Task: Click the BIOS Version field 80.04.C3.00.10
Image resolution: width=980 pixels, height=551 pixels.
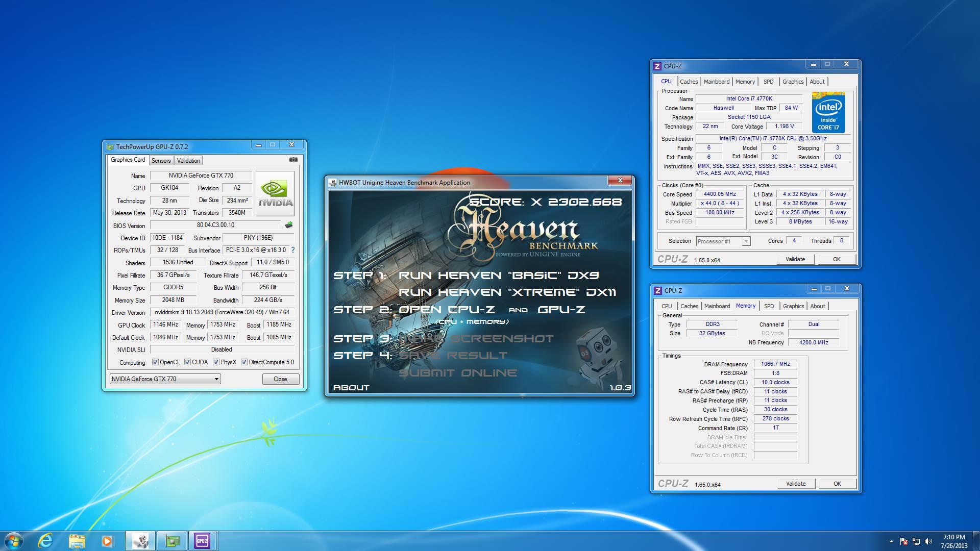Action: pos(215,225)
